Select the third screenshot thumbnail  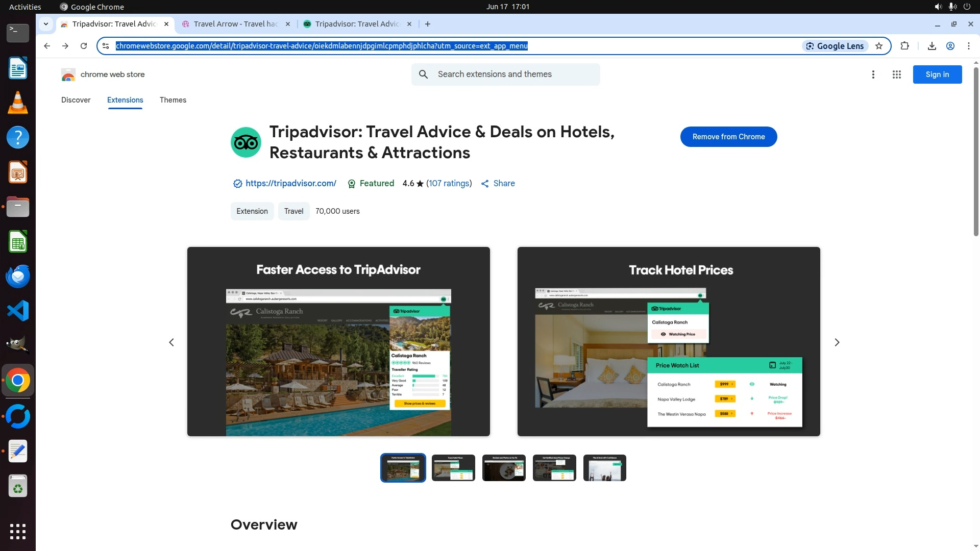coord(503,468)
